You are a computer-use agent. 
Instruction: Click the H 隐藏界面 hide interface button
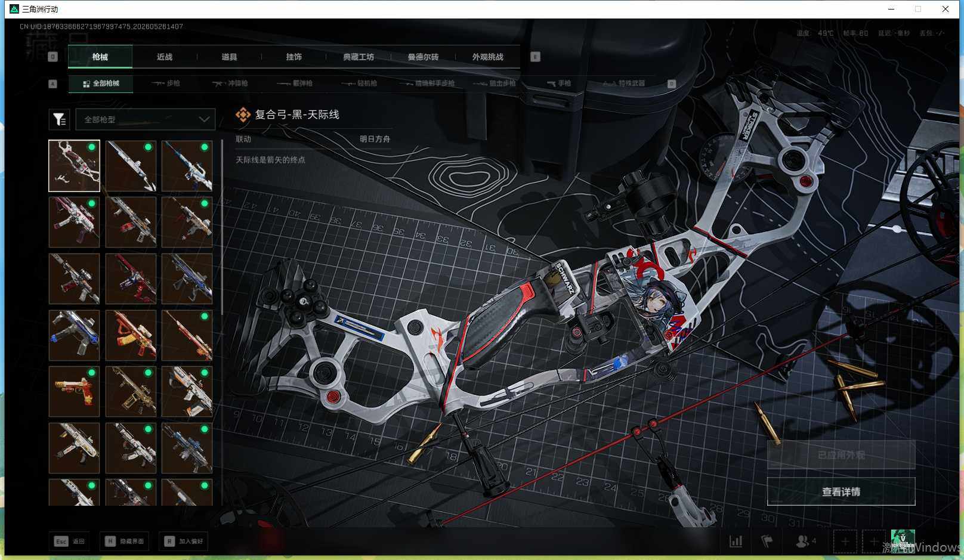125,541
